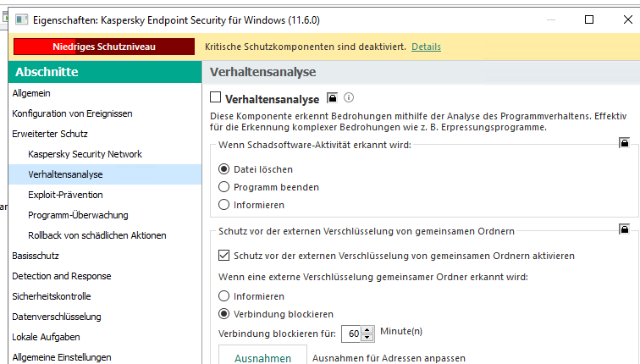This screenshot has height=364, width=640.
Task: Uncheck Schutz vor externer Verschlüsselung aktivieren
Action: coord(224,255)
